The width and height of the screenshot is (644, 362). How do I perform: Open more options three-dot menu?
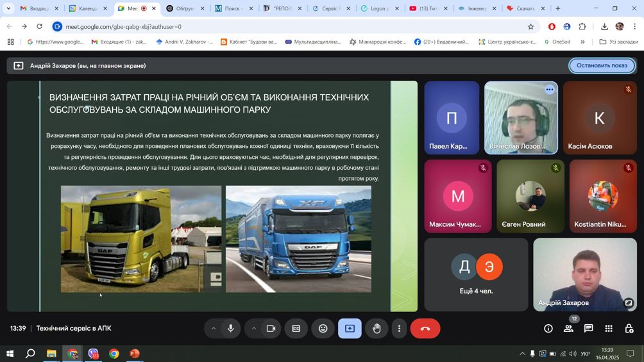[x=399, y=329]
